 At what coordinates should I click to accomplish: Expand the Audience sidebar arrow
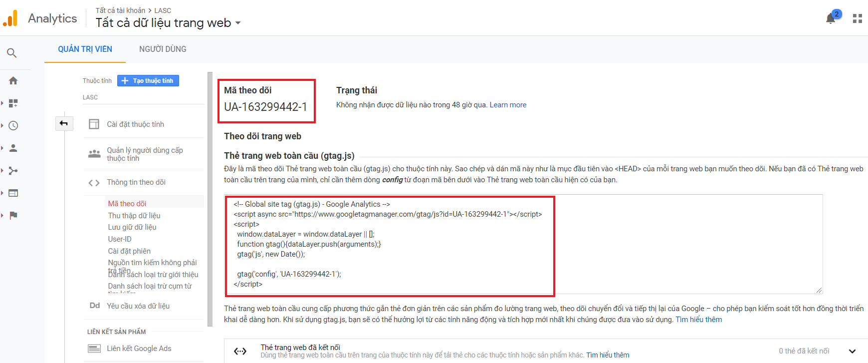[2, 148]
